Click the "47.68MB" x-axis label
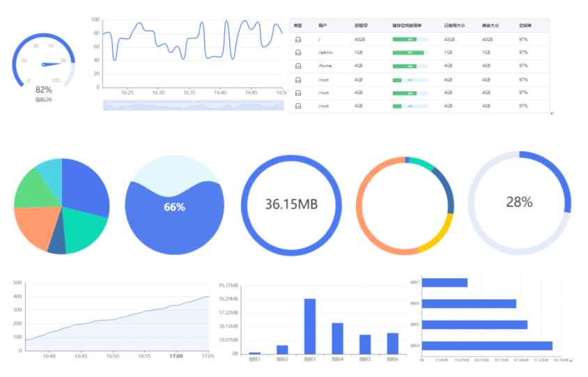Image resolution: width=588 pixels, height=377 pixels. tap(521, 360)
